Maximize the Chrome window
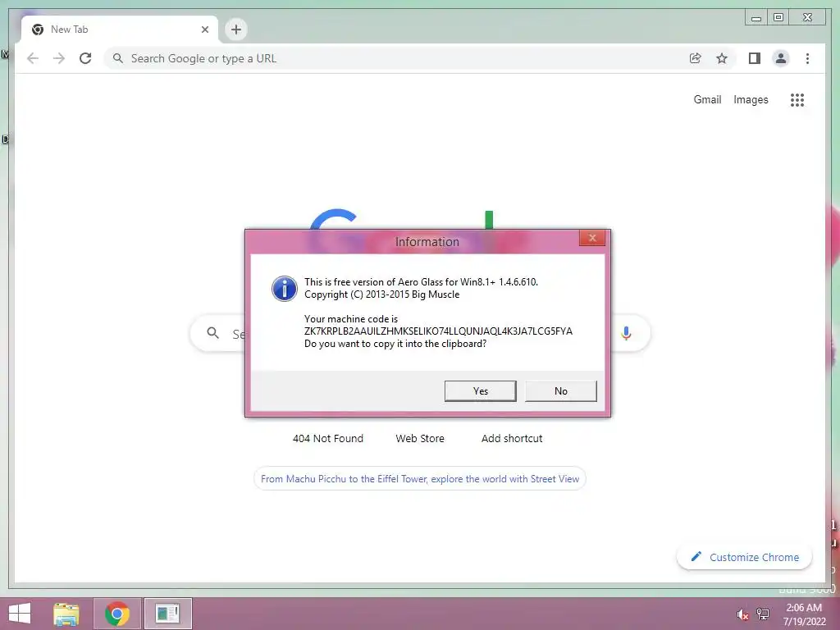The image size is (840, 630). pos(778,18)
